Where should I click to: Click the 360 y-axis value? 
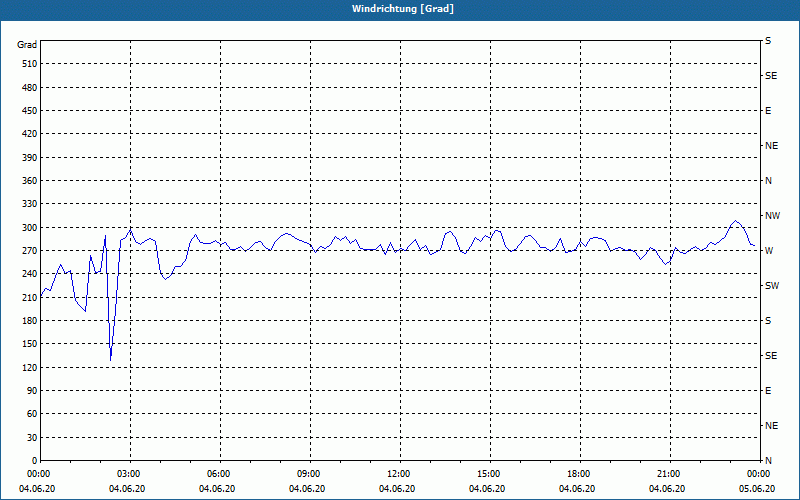point(30,181)
